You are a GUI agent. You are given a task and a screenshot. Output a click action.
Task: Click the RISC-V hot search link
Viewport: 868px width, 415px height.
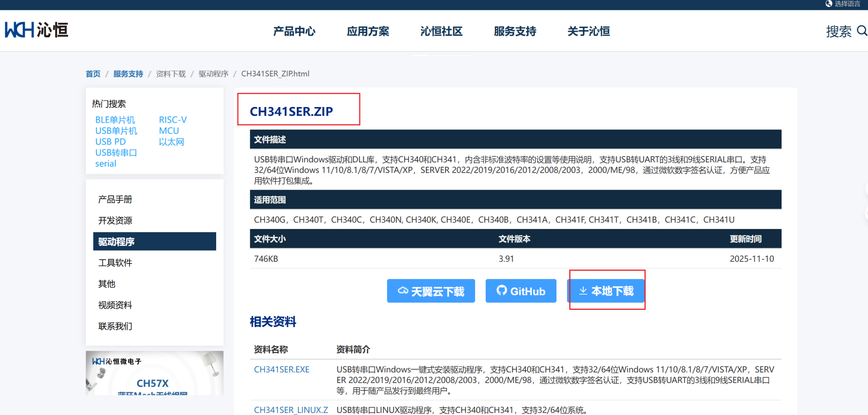(173, 120)
